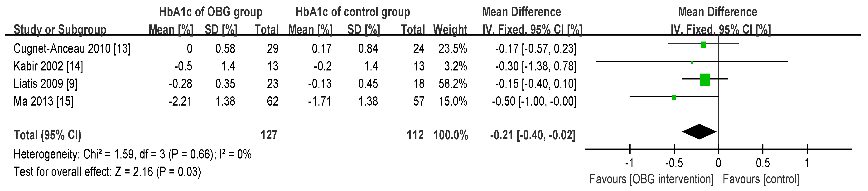The image size is (868, 191).
Task: Click the green square for Cugnet-Anceau
Action: point(703,45)
